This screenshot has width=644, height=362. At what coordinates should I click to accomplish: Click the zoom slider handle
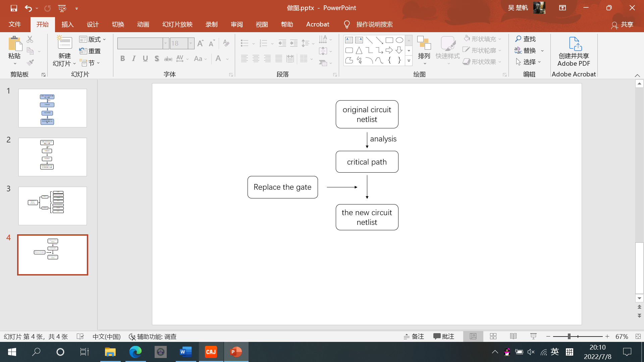tap(569, 336)
